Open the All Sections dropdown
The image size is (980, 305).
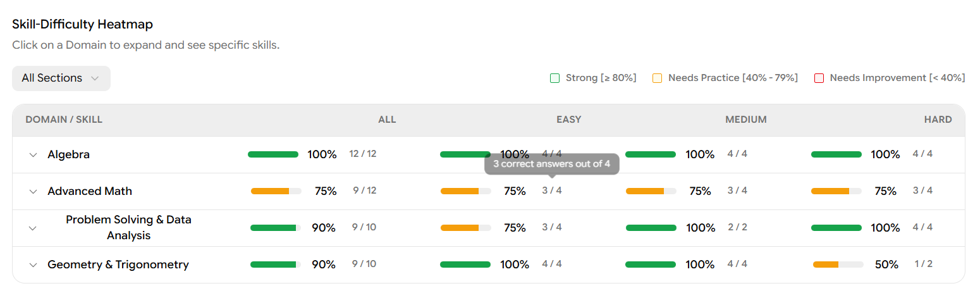61,78
